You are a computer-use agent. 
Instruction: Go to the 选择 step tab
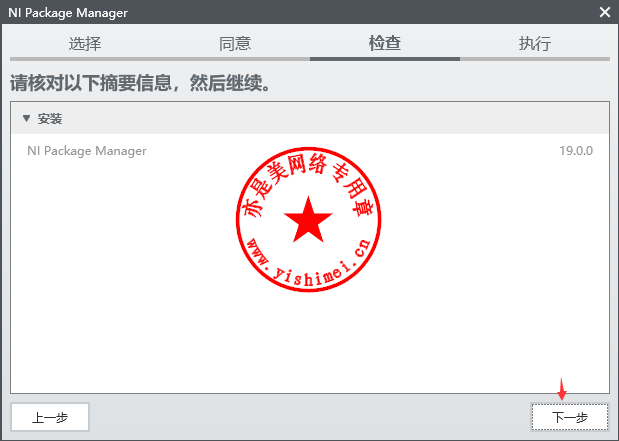(85, 43)
